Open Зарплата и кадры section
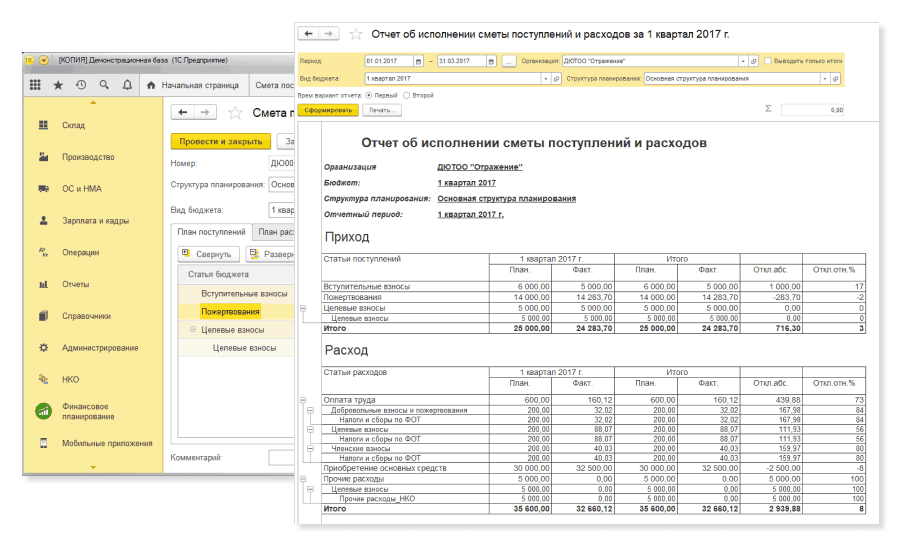Screen dimensions: 900x546 95,220
